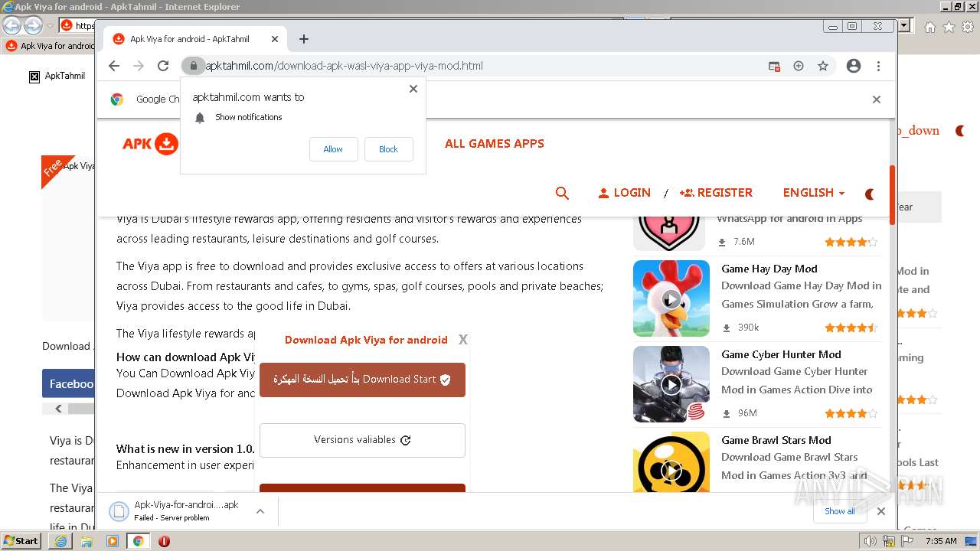Screen dimensions: 980x551
Task: Click the APK download logo
Action: (150, 144)
